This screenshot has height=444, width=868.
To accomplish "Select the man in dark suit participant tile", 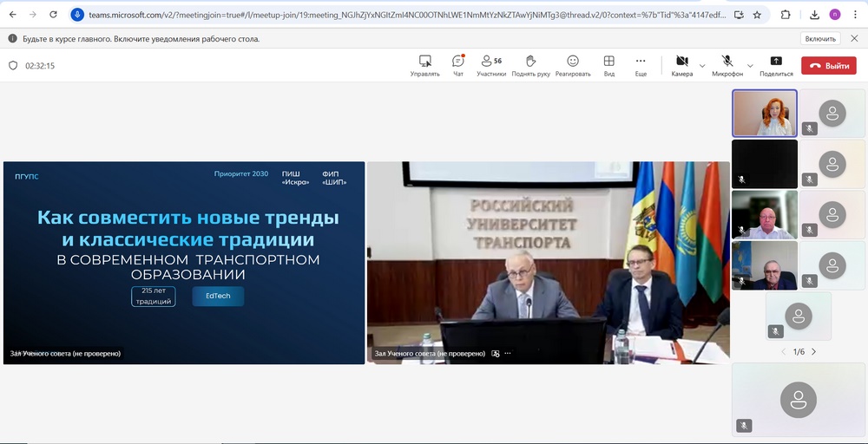I will pos(765,265).
